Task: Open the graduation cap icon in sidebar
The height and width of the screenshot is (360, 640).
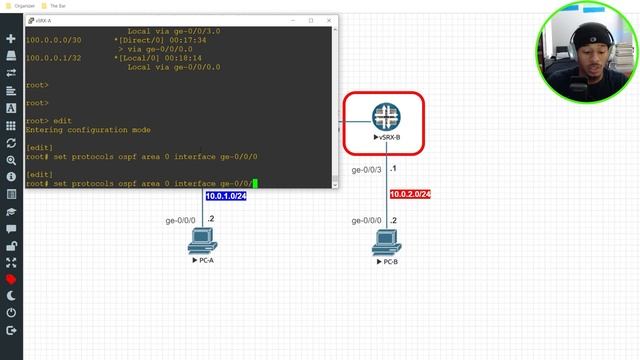Action: [11, 211]
